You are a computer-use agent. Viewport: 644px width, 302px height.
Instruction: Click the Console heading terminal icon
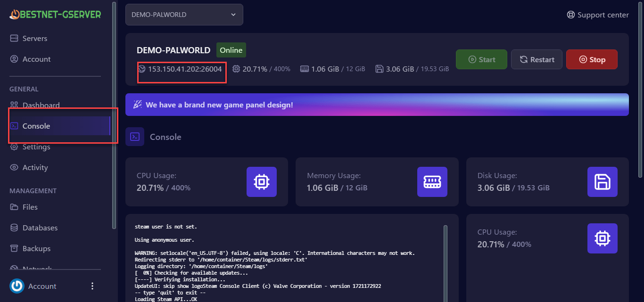(x=135, y=137)
